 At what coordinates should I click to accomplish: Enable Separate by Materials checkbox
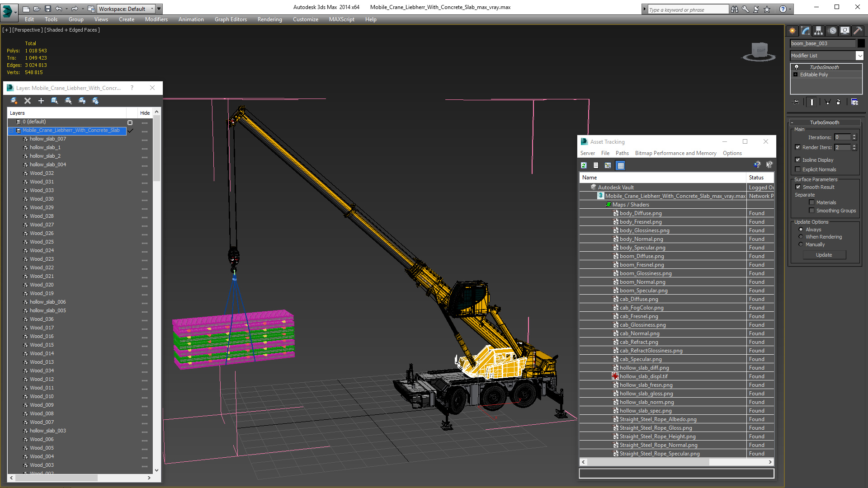(x=811, y=202)
